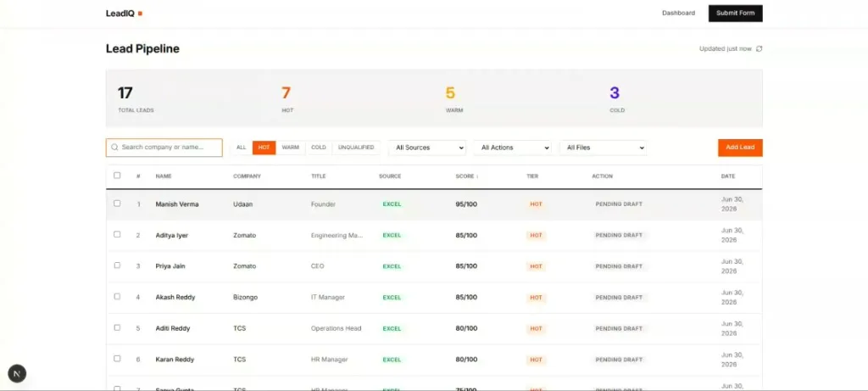Image resolution: width=868 pixels, height=391 pixels.
Task: Open the lead Aditi Reddy
Action: click(173, 328)
